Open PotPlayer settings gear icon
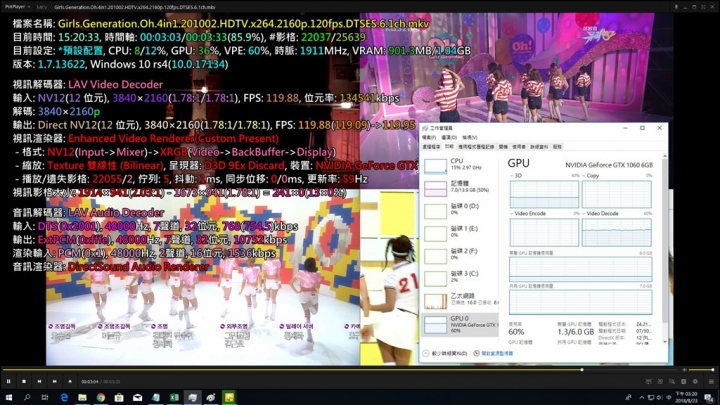720x405 pixels. [x=695, y=381]
